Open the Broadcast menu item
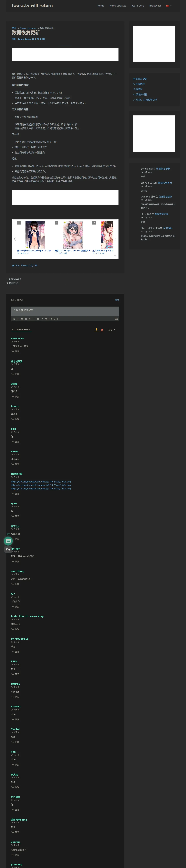 coord(155,6)
